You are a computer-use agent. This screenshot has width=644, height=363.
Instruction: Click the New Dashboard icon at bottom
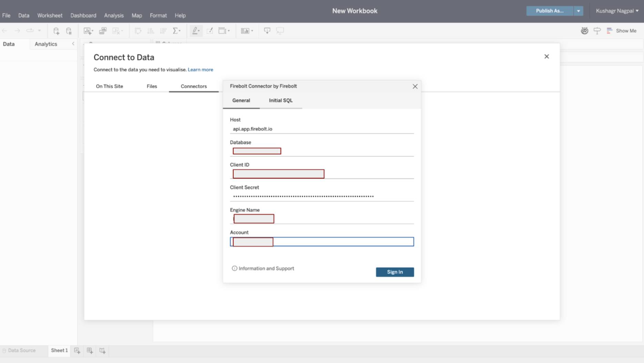tap(90, 351)
